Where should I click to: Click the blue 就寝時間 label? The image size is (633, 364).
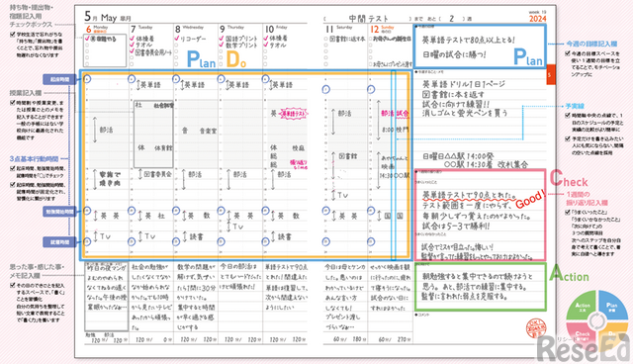pos(59,242)
